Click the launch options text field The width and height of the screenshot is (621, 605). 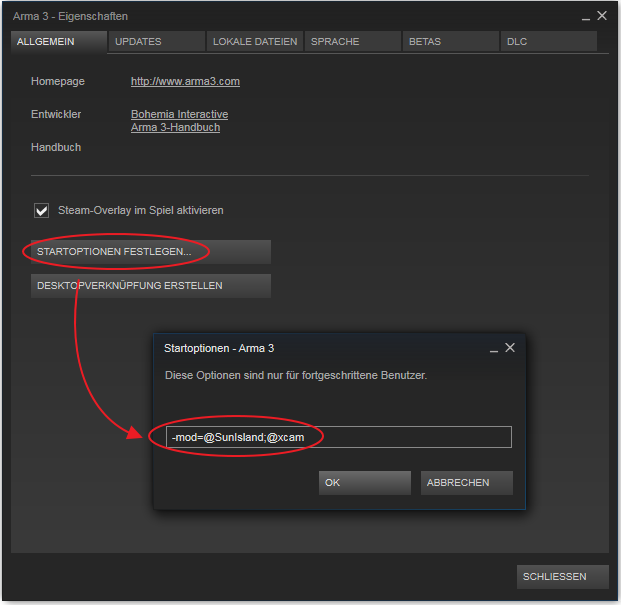pyautogui.click(x=339, y=437)
